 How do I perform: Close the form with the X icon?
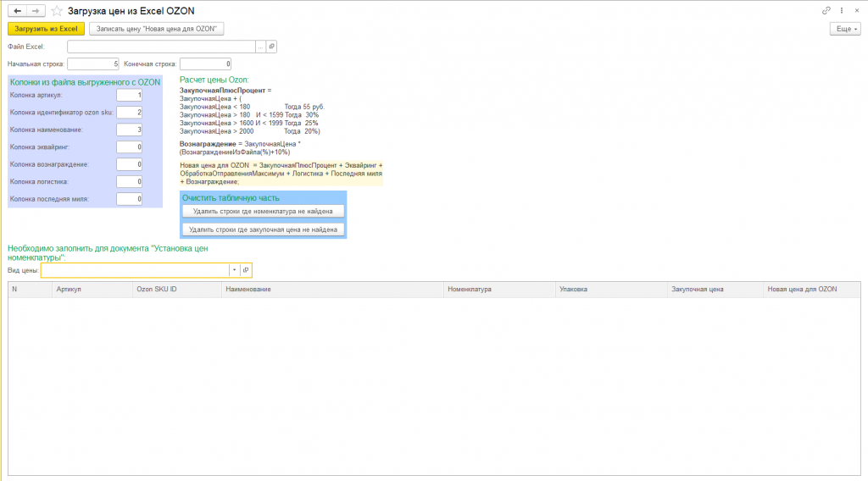(856, 10)
